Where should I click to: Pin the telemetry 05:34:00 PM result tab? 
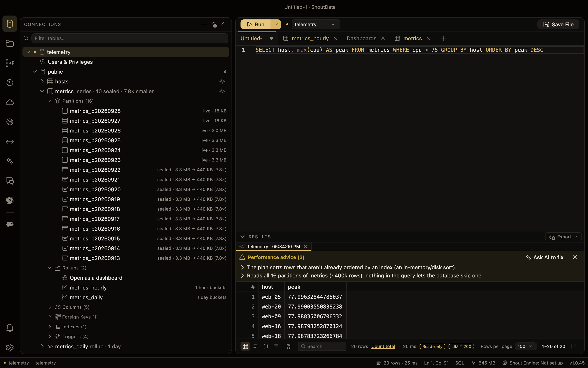click(x=242, y=247)
